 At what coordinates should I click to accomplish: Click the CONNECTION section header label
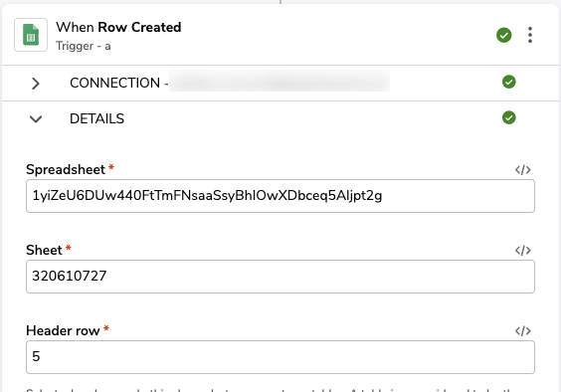pos(114,83)
